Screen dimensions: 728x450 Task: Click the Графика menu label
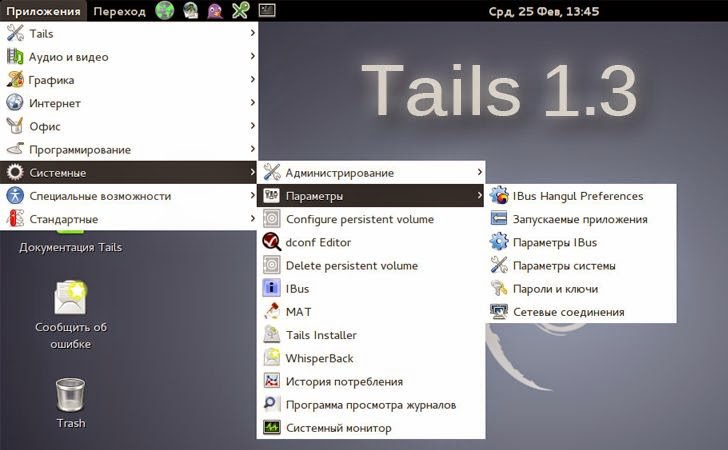(x=51, y=80)
